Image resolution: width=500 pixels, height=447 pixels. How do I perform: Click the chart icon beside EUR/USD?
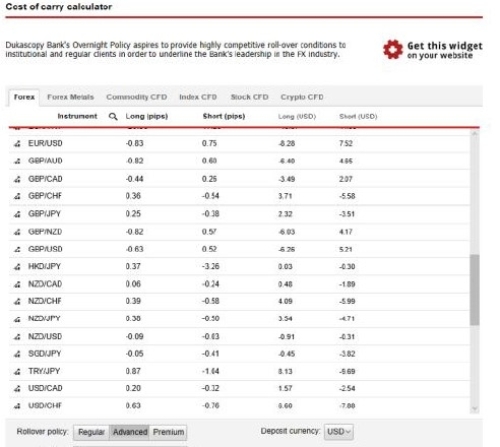(17, 144)
